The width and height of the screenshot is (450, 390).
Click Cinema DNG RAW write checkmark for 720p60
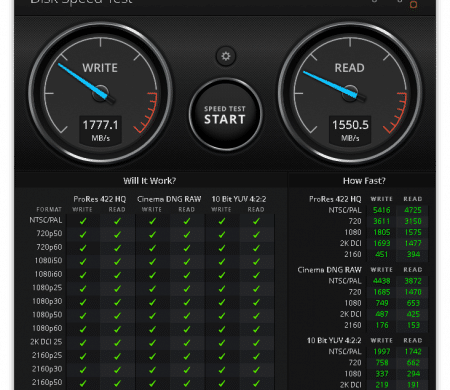[152, 248]
